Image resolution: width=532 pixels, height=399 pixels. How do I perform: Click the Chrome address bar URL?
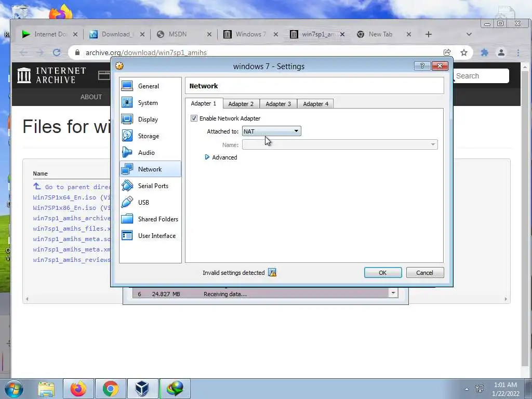pos(146,52)
